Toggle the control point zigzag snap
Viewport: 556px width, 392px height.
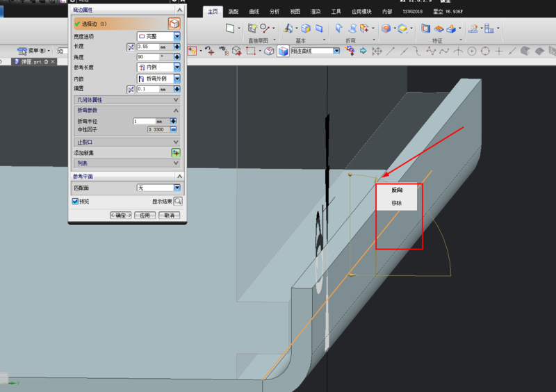[x=431, y=51]
